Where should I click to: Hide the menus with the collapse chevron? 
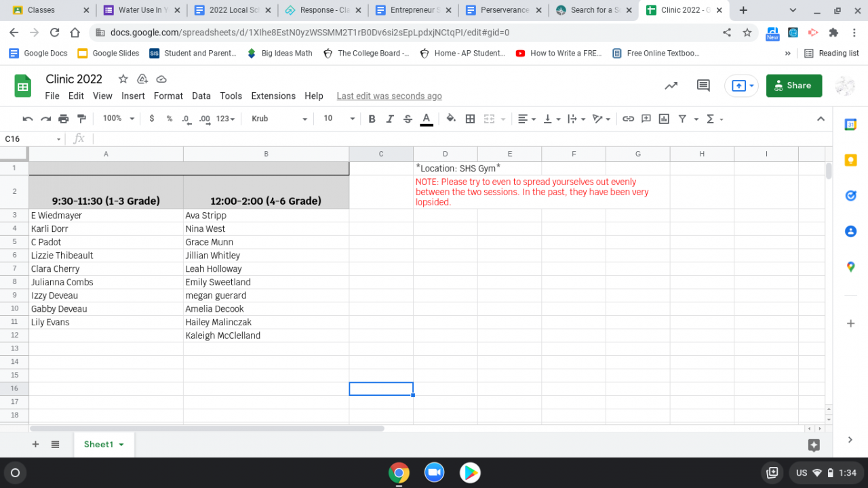point(821,119)
